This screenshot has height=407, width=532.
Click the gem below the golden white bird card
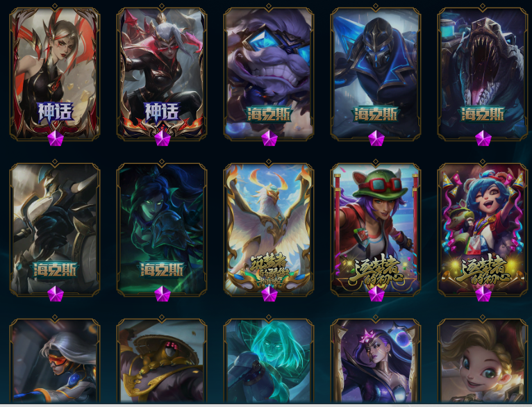[269, 294]
